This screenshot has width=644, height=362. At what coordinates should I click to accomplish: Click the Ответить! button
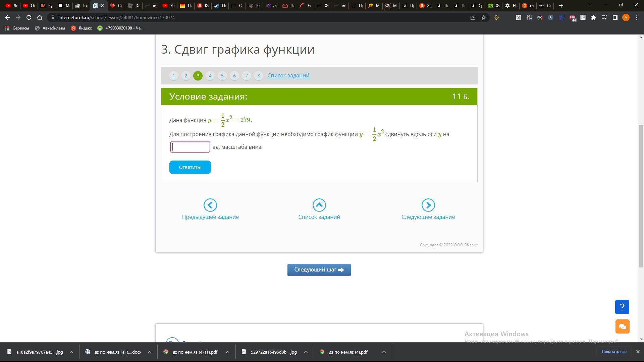pyautogui.click(x=190, y=167)
